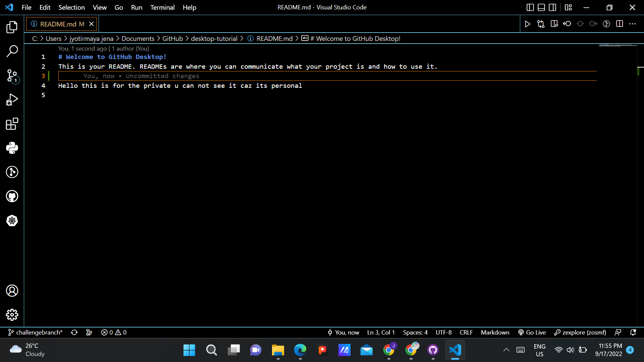Change end of line sequence CRLF
The width and height of the screenshot is (644, 362).
tap(466, 333)
